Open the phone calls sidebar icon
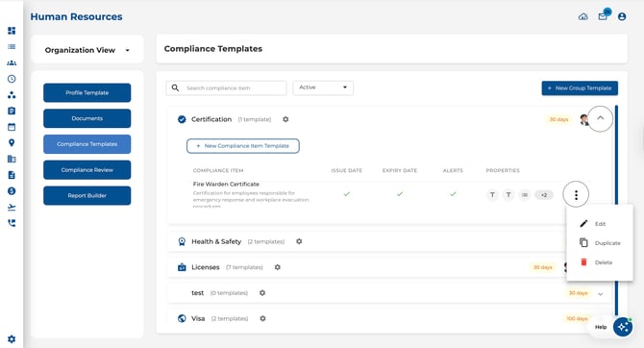 [x=12, y=223]
